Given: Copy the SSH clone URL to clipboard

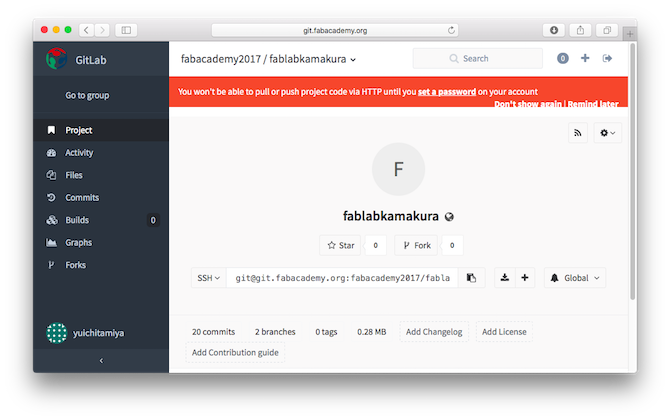Looking at the screenshot, I should (x=471, y=278).
